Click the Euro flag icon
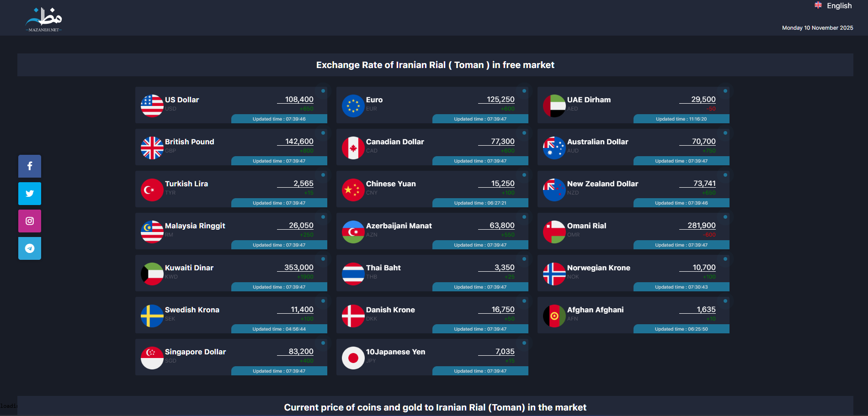This screenshot has height=416, width=868. click(x=353, y=106)
